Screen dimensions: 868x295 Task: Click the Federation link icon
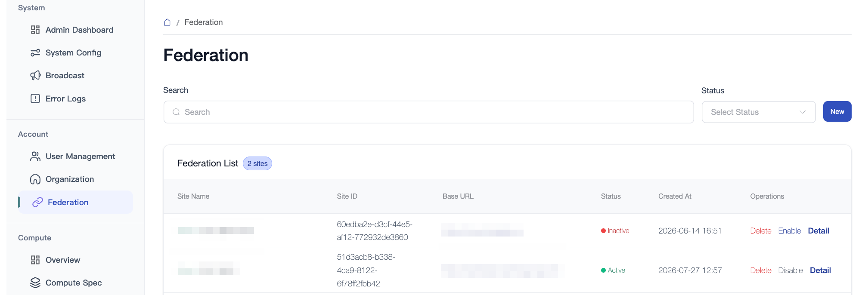pos(37,202)
